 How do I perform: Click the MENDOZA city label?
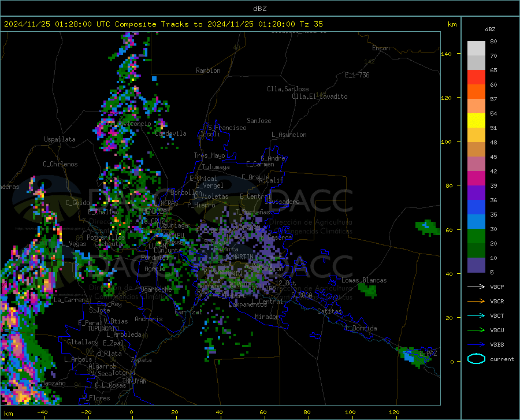tap(154, 211)
